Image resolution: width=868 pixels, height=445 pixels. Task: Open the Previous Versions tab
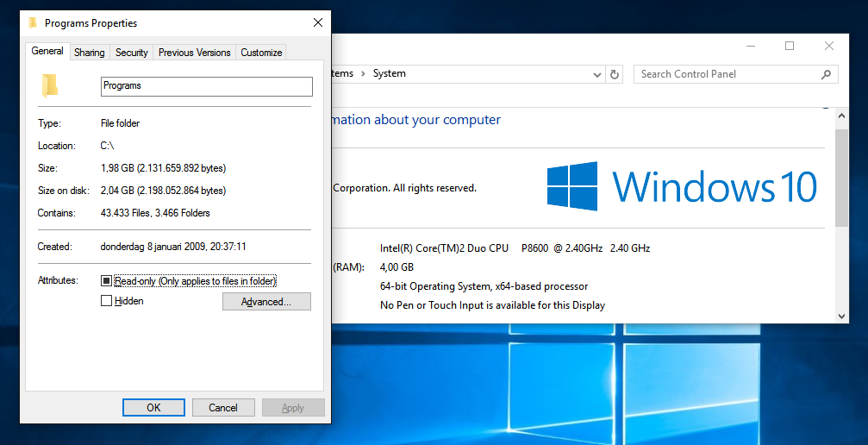click(194, 53)
